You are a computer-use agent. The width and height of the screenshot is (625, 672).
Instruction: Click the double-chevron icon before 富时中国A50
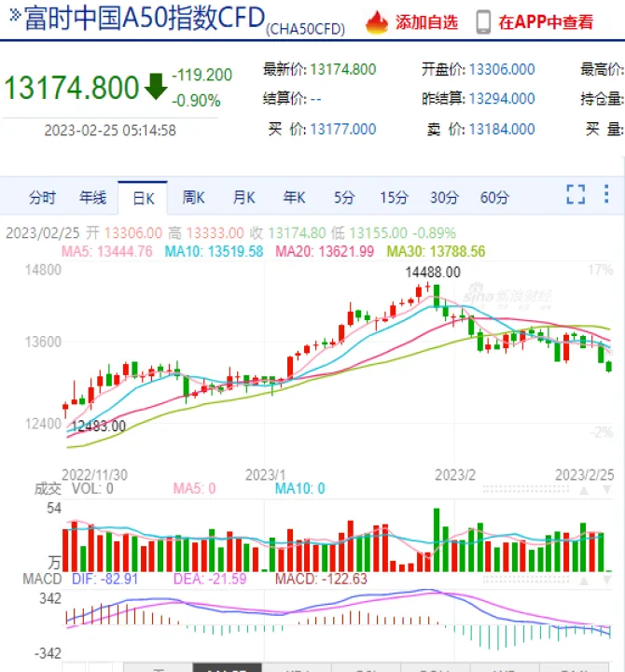click(15, 15)
